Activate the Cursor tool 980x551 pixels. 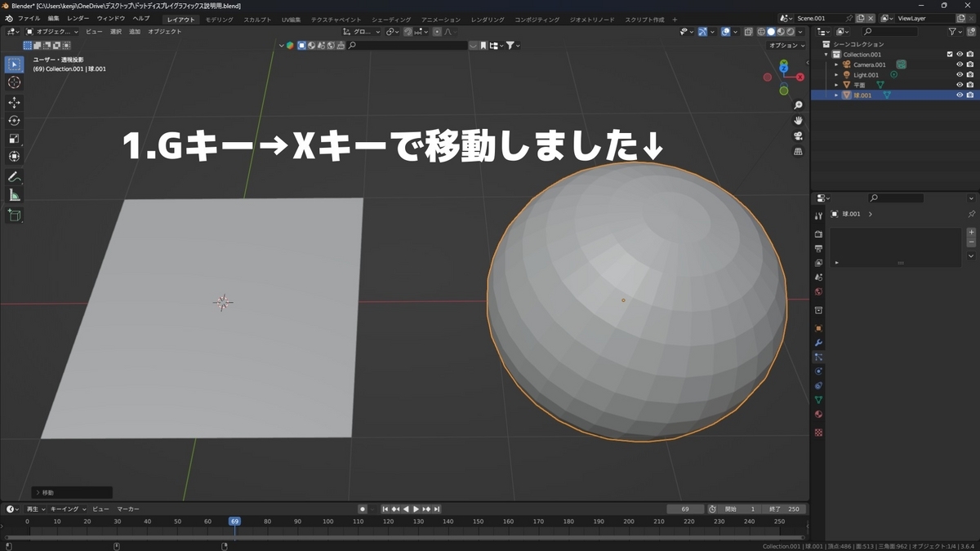point(13,82)
